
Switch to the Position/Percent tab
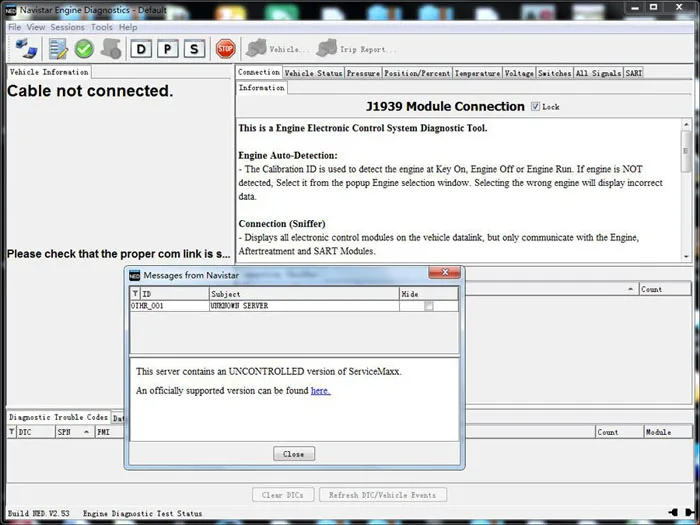417,73
